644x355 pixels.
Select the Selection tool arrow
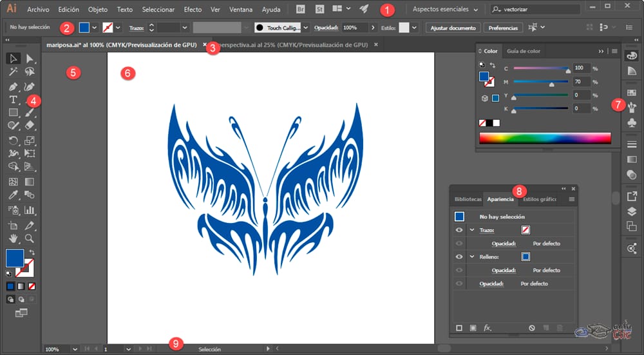13,59
